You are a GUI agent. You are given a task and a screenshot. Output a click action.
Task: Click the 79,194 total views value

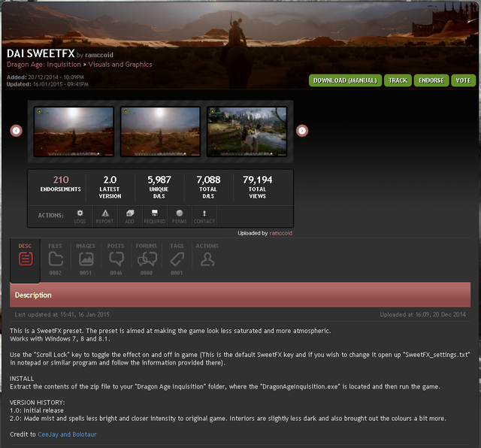point(257,180)
